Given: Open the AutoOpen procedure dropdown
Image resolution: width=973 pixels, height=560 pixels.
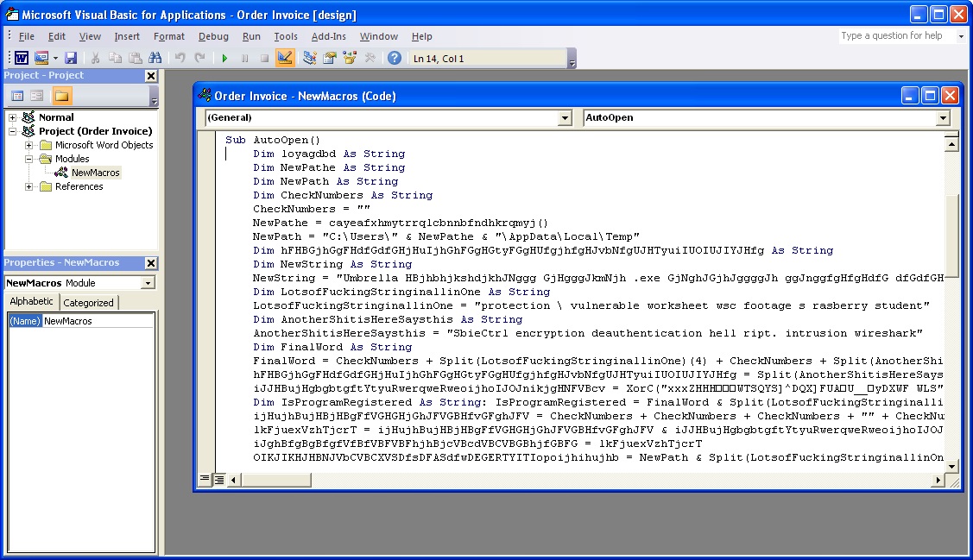Looking at the screenshot, I should [943, 118].
